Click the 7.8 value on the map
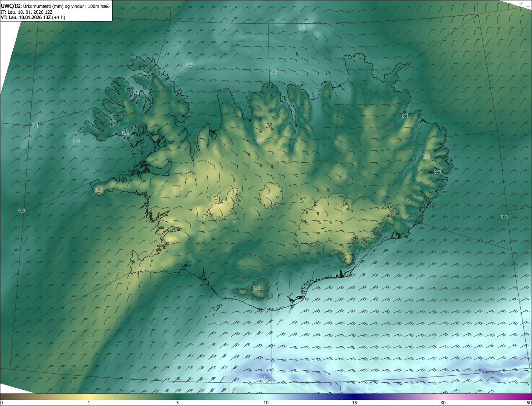 click(x=302, y=28)
